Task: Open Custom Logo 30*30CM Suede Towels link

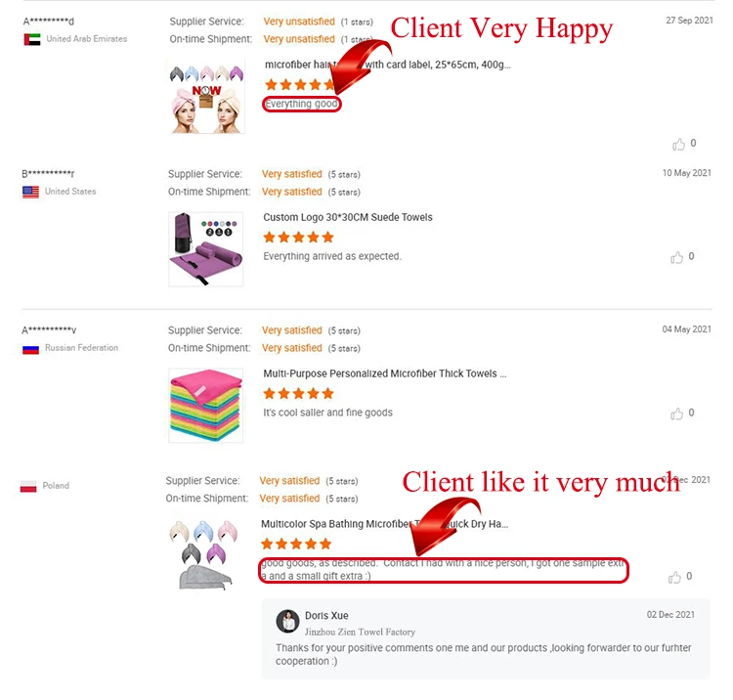Action: click(x=348, y=217)
